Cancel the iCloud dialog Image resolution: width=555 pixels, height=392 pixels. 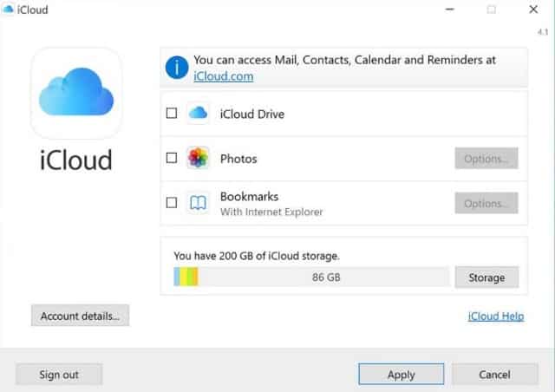tap(495, 375)
